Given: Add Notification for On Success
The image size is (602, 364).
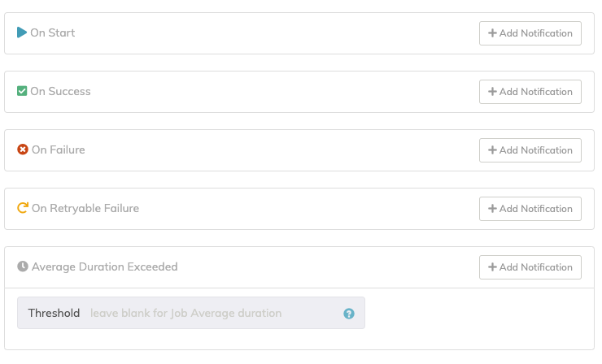Looking at the screenshot, I should coord(530,92).
